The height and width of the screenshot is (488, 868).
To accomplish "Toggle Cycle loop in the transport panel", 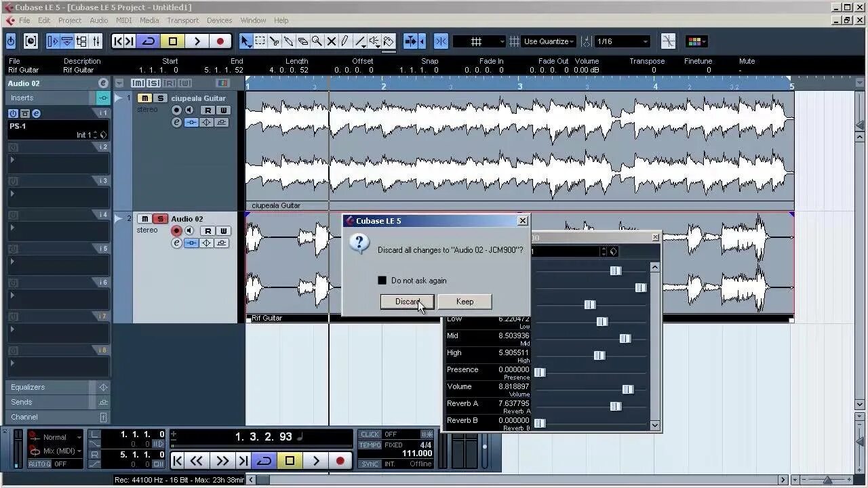I will coord(264,461).
